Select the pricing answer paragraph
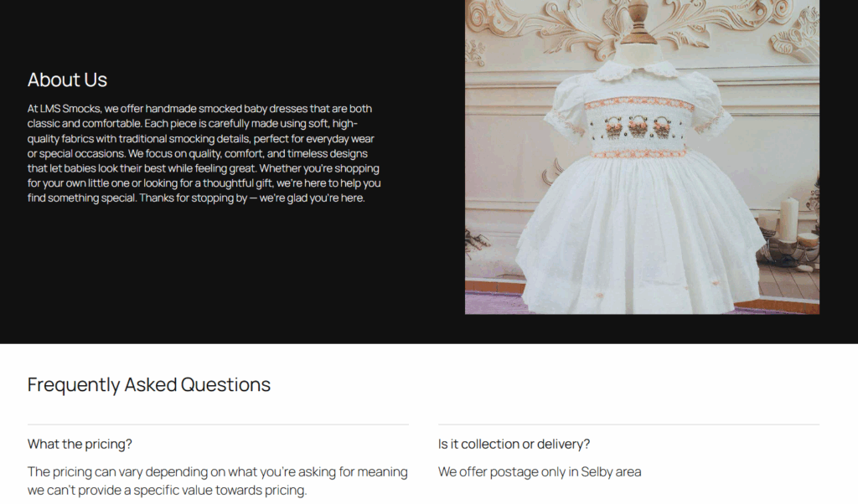Screen dimensions: 858x504 [218, 481]
